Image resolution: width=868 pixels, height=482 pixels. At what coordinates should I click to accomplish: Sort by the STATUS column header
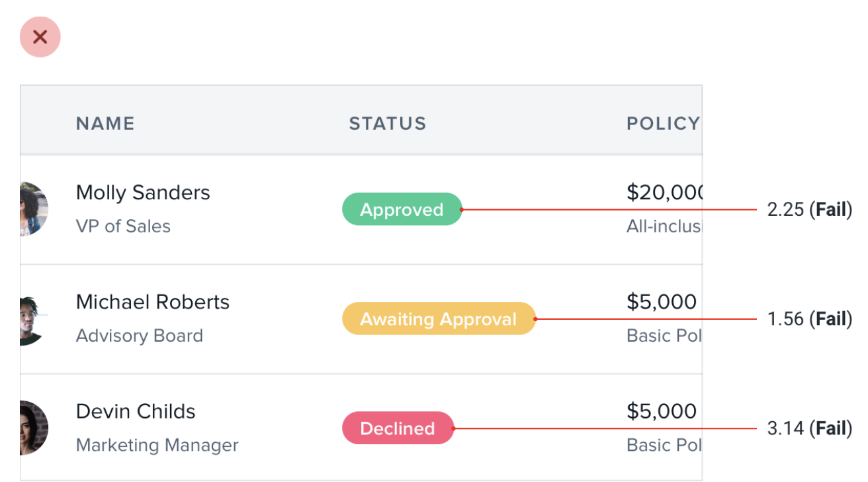[x=388, y=124]
